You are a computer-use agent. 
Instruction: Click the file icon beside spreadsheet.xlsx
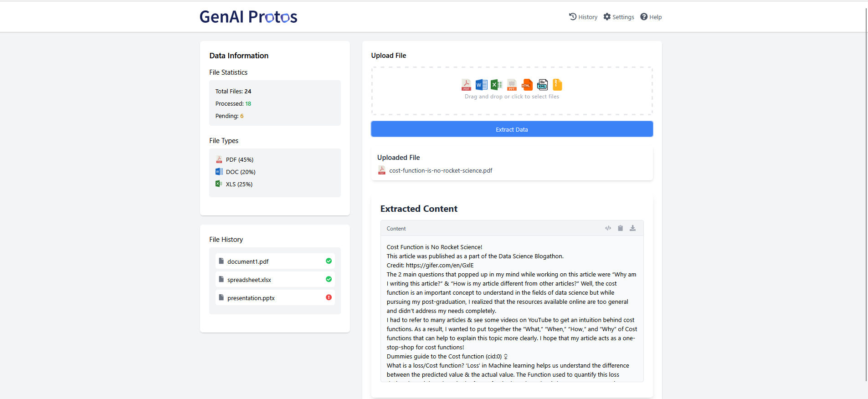(221, 279)
